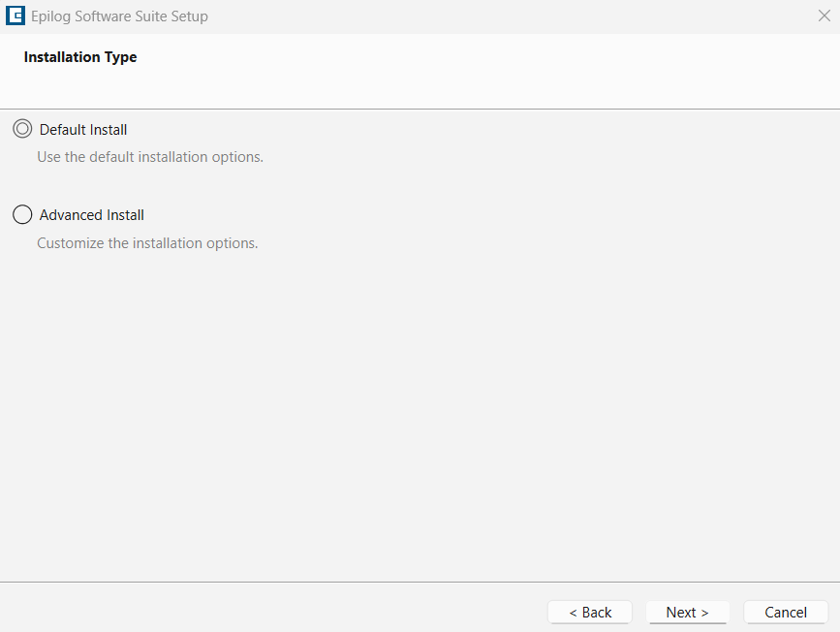
Task: Select the Advanced Install radio button
Action: click(x=21, y=214)
